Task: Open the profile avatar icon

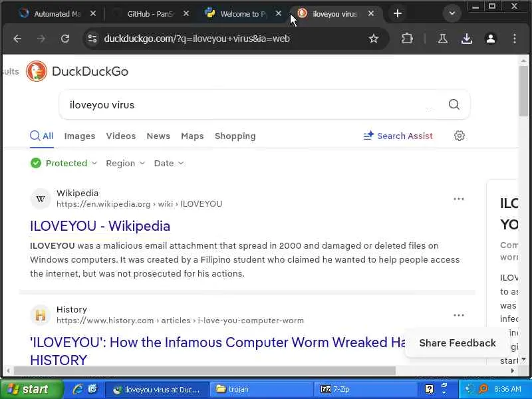Action: [491, 39]
